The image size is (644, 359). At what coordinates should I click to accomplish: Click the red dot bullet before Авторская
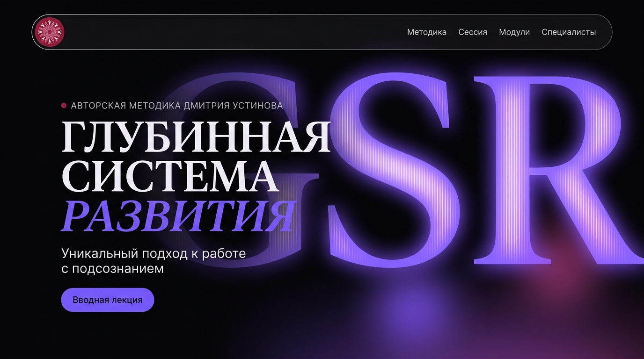point(64,106)
